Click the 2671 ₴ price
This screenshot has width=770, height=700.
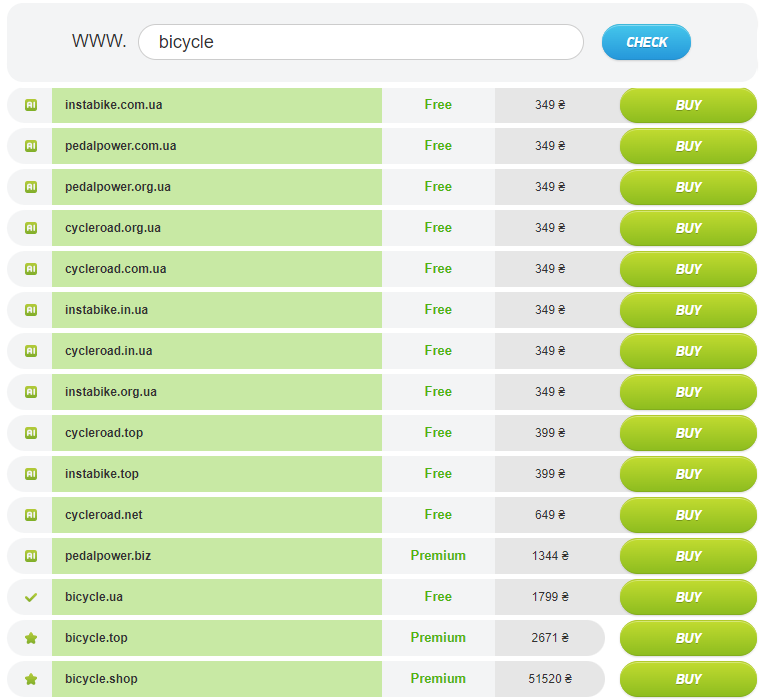tap(550, 638)
